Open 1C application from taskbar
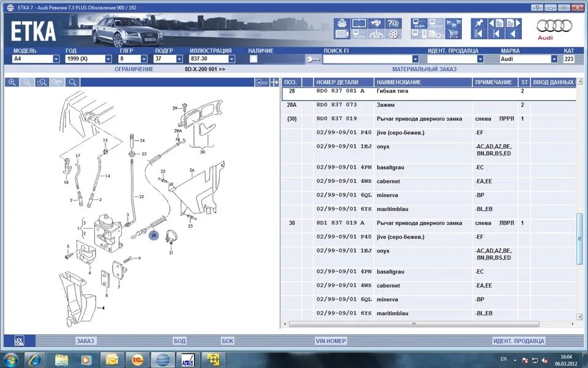 tap(137, 360)
